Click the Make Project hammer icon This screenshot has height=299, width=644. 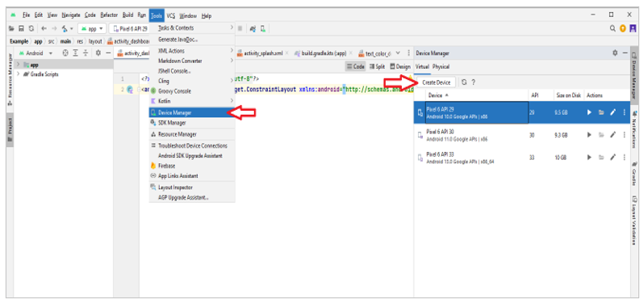click(65, 29)
